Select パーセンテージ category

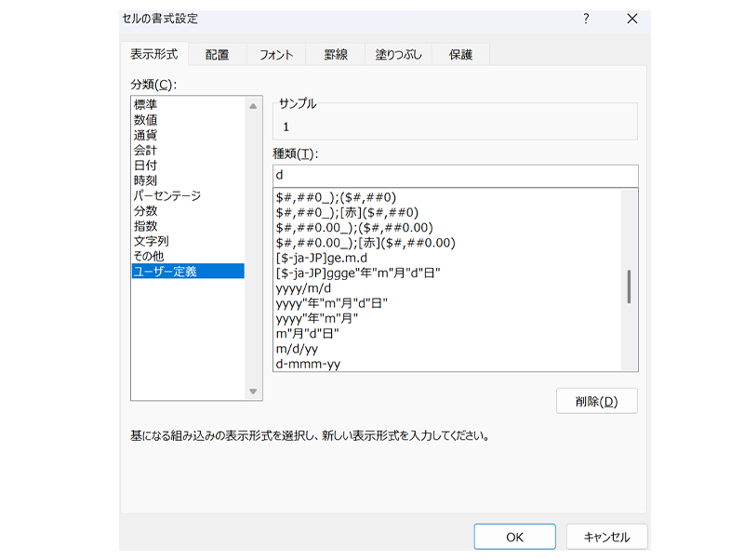point(167,195)
